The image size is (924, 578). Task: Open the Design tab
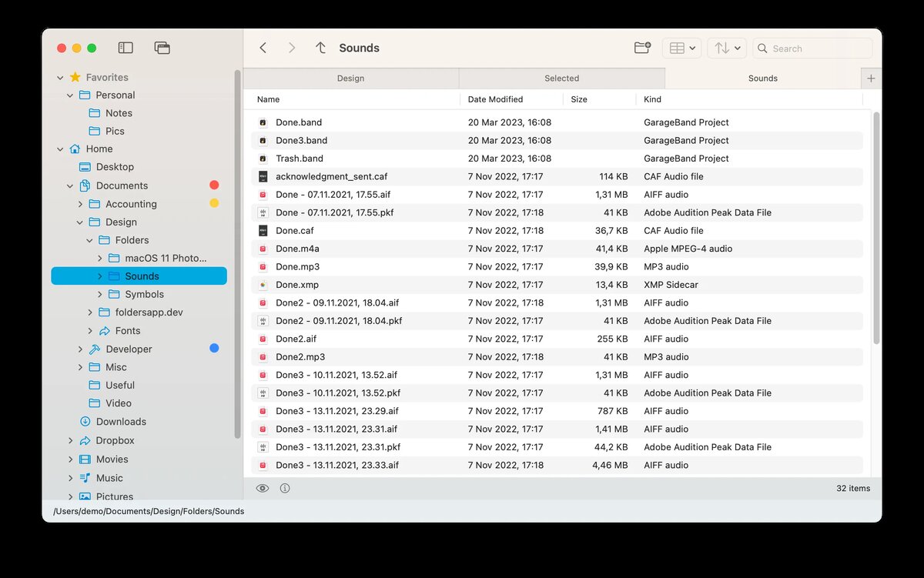coord(350,78)
